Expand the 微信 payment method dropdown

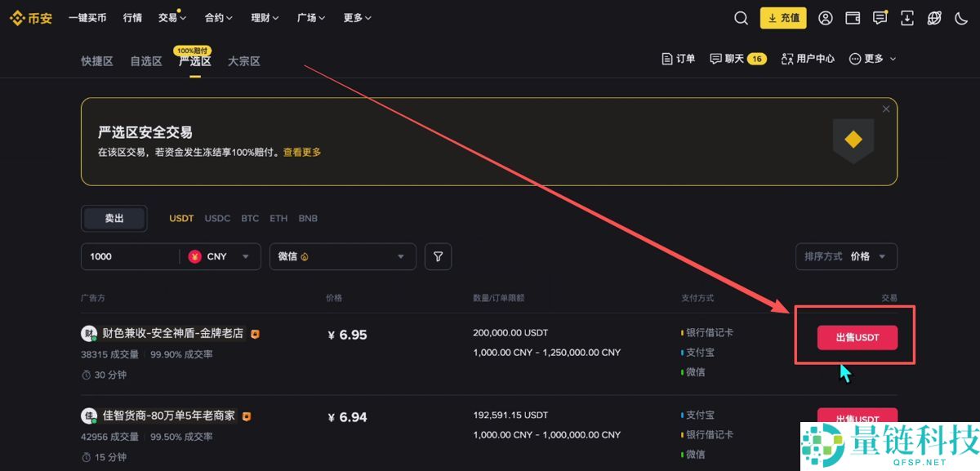pyautogui.click(x=342, y=256)
